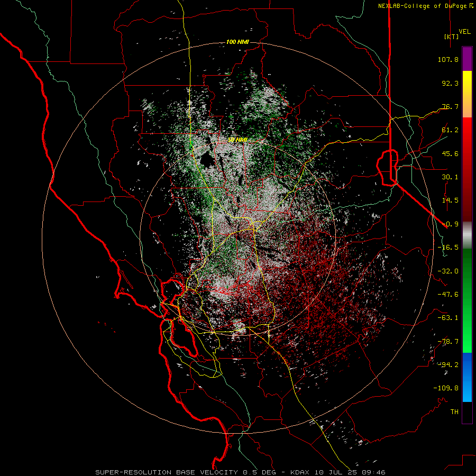Select the -16.5 legend value

pos(448,248)
